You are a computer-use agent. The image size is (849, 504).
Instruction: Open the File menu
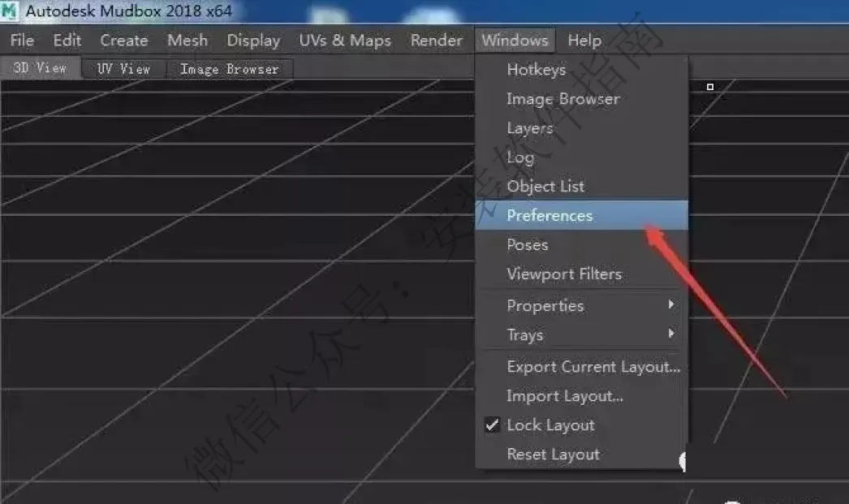[22, 40]
